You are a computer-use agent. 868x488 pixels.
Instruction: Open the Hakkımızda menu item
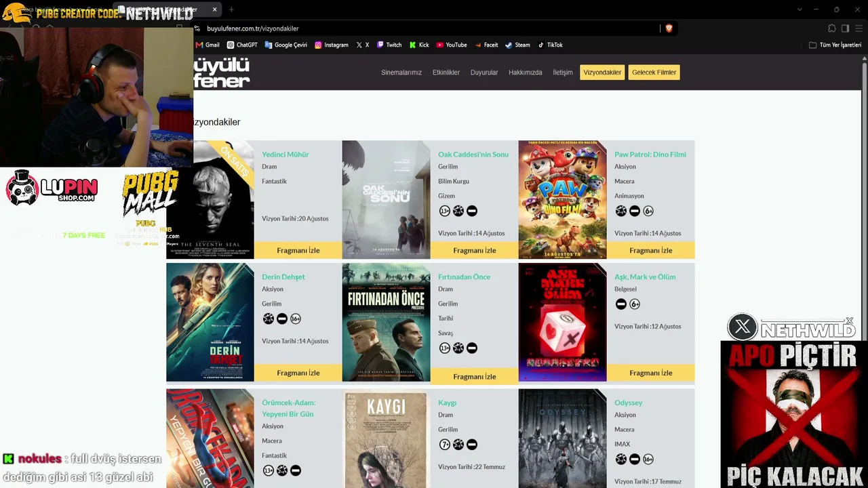[x=526, y=73]
